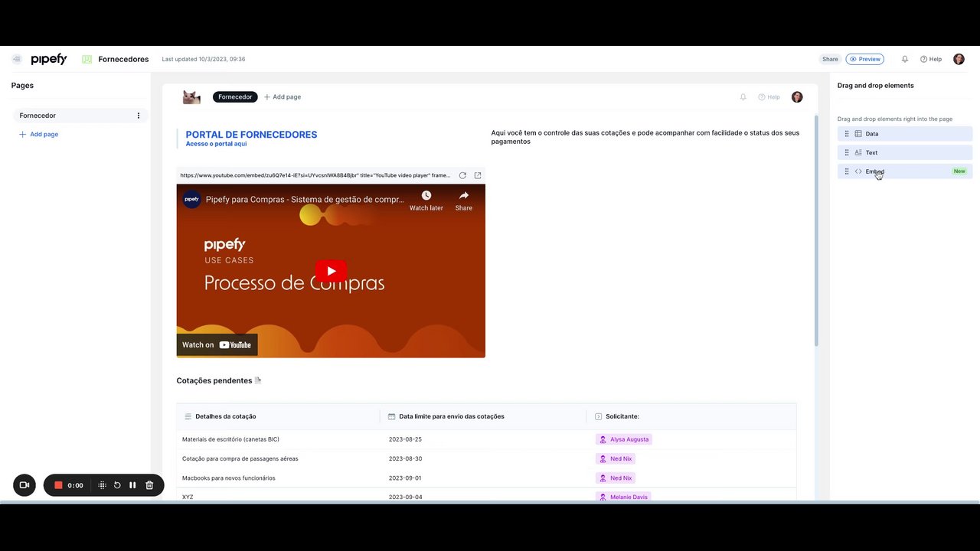Click Ned Nix tag in the 2023-09-01 row

(616, 478)
